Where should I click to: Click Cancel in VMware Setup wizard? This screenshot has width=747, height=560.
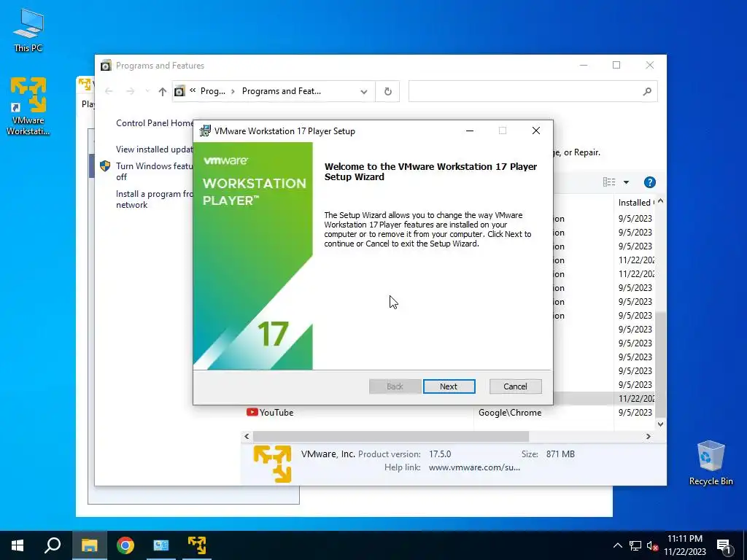pyautogui.click(x=516, y=386)
